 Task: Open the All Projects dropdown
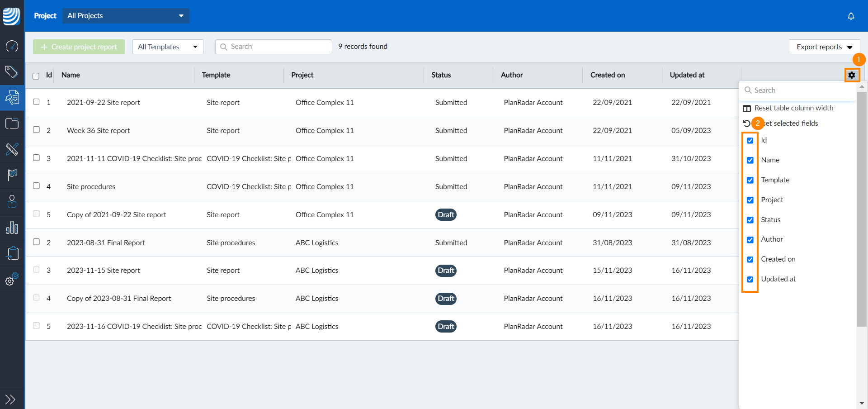coord(126,15)
